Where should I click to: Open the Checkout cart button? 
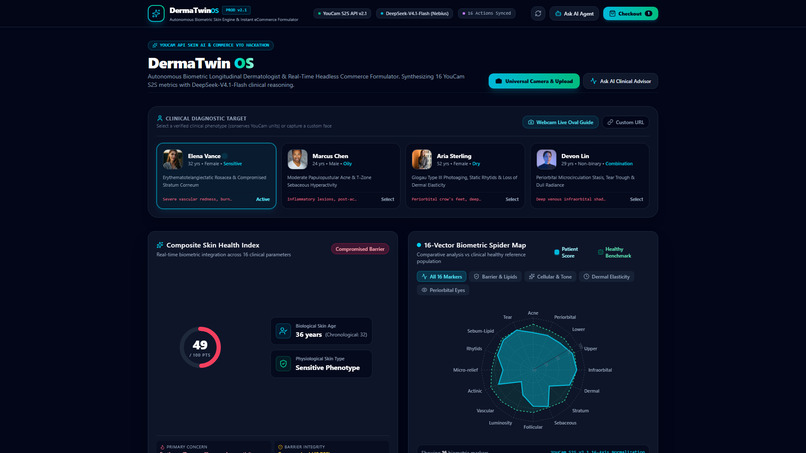click(630, 13)
